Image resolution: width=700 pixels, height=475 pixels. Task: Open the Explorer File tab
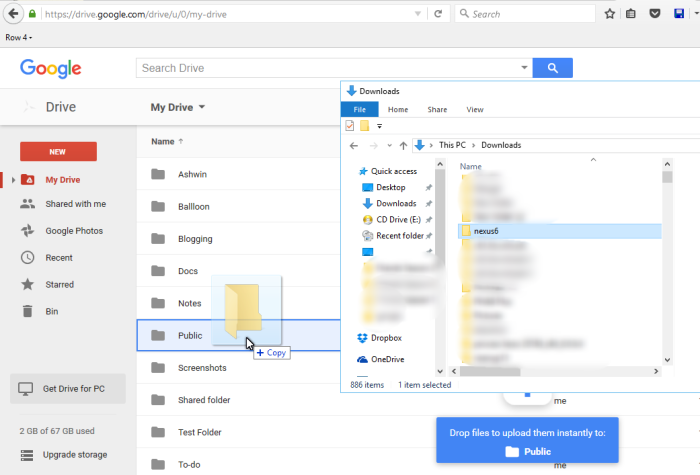(x=359, y=109)
